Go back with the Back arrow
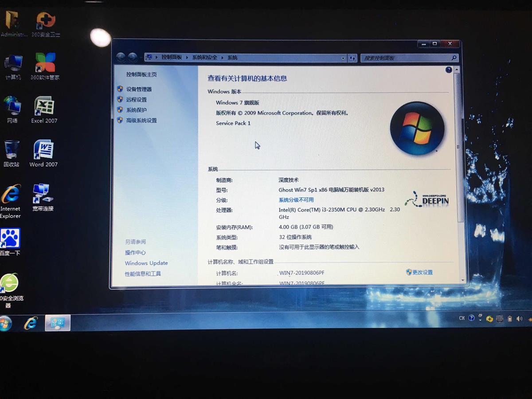This screenshot has height=399, width=532. pos(121,57)
